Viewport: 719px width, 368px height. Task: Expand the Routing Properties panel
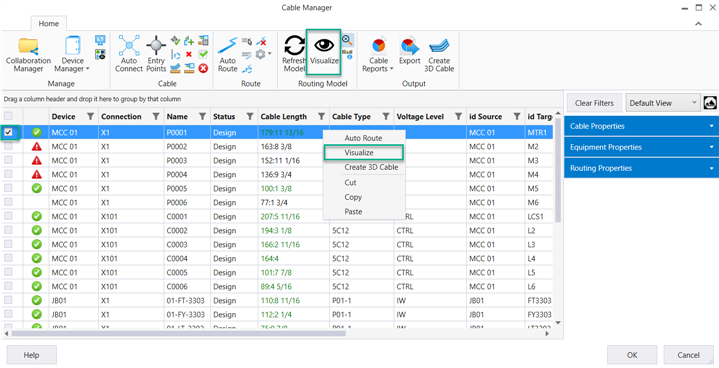pos(641,168)
